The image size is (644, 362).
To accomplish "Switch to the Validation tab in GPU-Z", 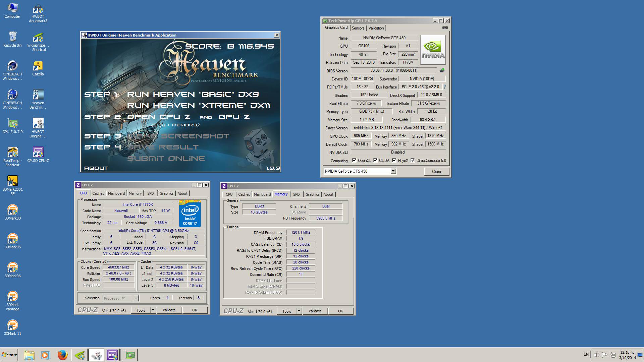I will pyautogui.click(x=376, y=28).
